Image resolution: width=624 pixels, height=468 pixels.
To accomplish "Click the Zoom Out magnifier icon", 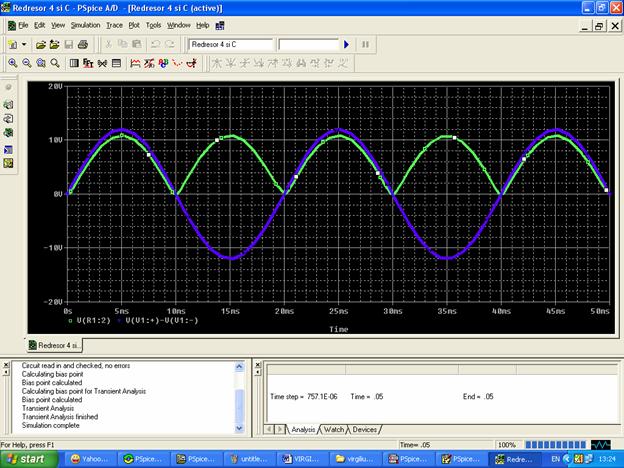I will click(x=26, y=62).
